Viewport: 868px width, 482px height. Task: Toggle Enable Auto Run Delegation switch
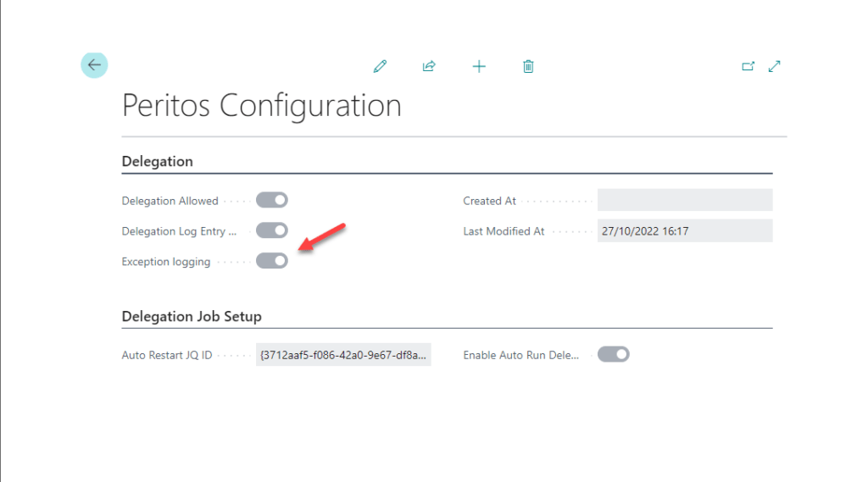coord(614,354)
